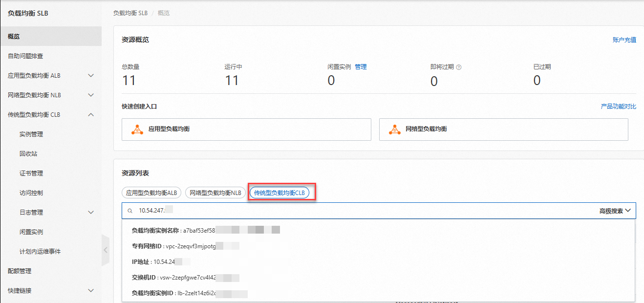Click the 管理 link beside 闲置实例
644x303 pixels.
(361, 67)
